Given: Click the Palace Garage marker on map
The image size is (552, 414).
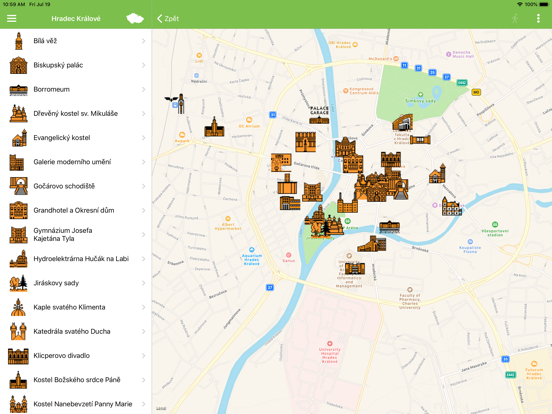Looking at the screenshot, I should coord(319,115).
